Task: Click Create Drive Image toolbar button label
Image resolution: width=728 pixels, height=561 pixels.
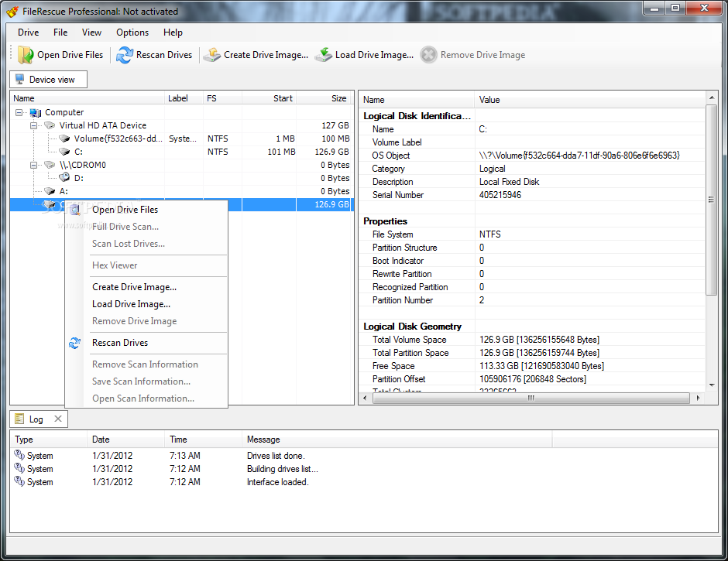Action: coord(266,55)
